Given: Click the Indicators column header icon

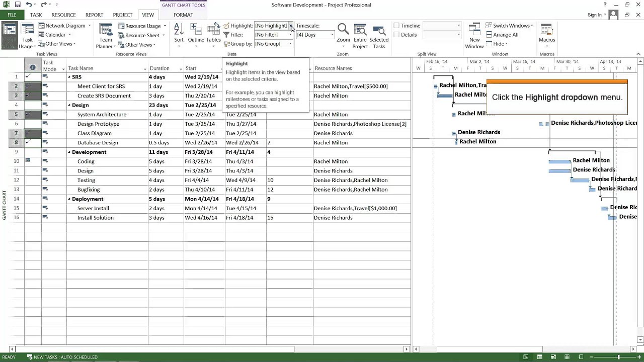Looking at the screenshot, I should 33,68.
